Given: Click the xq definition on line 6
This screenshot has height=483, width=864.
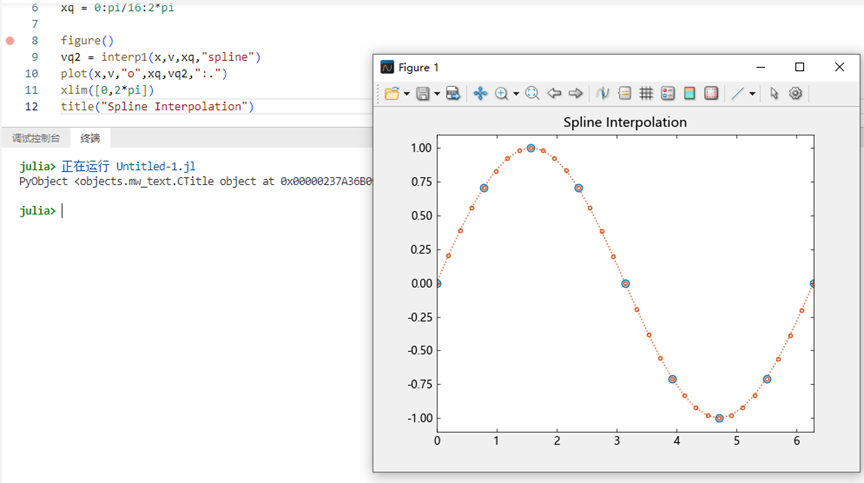Looking at the screenshot, I should (117, 8).
